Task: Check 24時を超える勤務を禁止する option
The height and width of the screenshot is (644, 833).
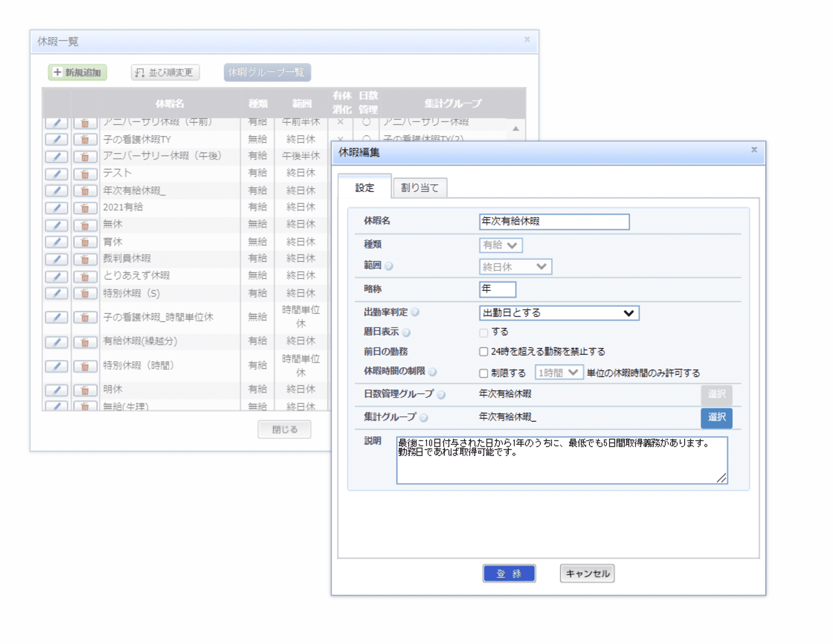Action: [x=484, y=351]
